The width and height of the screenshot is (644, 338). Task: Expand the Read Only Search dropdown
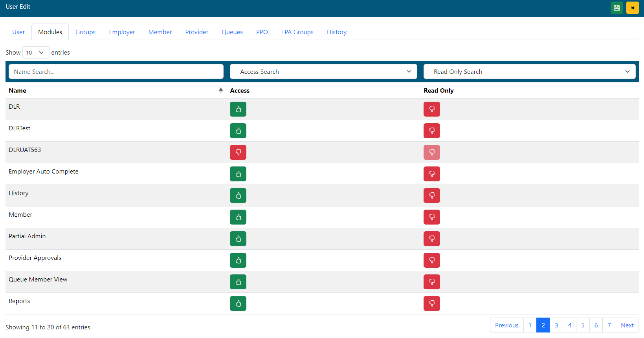click(529, 72)
